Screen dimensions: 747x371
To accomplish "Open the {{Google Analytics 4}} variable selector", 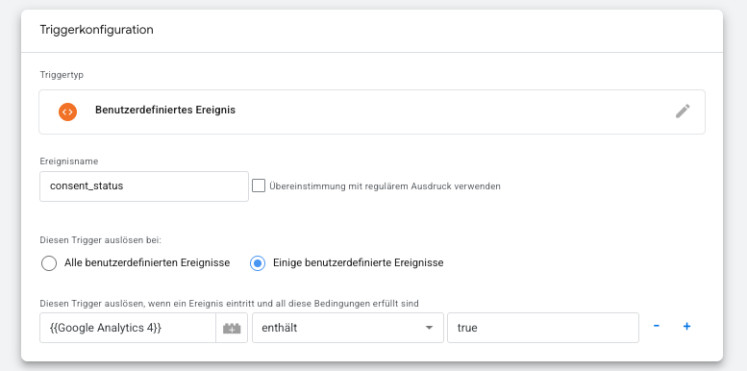I will tap(128, 328).
